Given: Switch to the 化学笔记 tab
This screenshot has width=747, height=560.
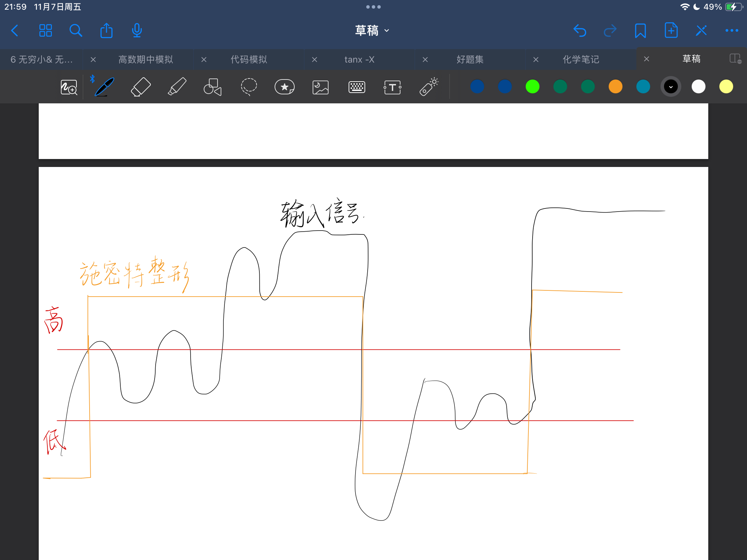Looking at the screenshot, I should (x=581, y=59).
